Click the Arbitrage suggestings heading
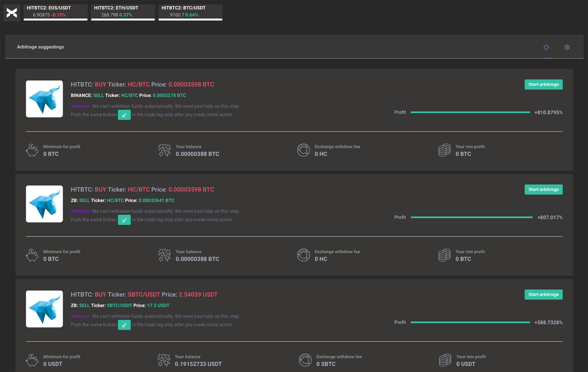Viewport: 588px width, 372px height. (x=41, y=47)
